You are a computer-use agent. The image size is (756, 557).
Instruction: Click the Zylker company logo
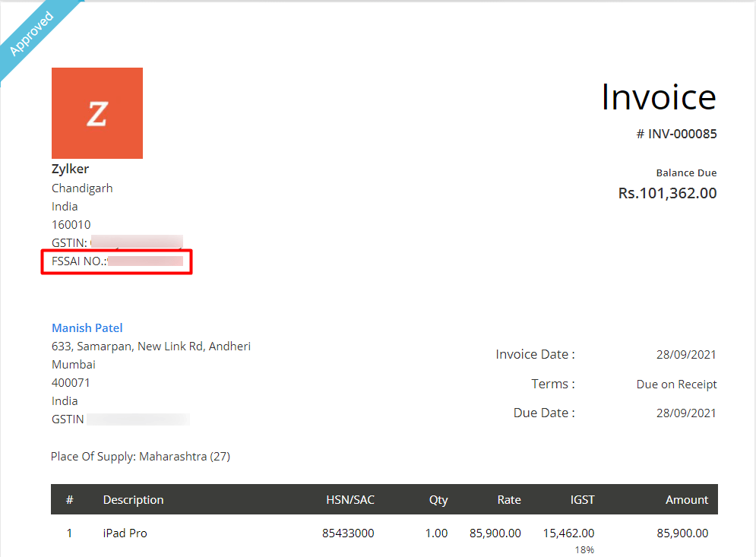coord(96,112)
